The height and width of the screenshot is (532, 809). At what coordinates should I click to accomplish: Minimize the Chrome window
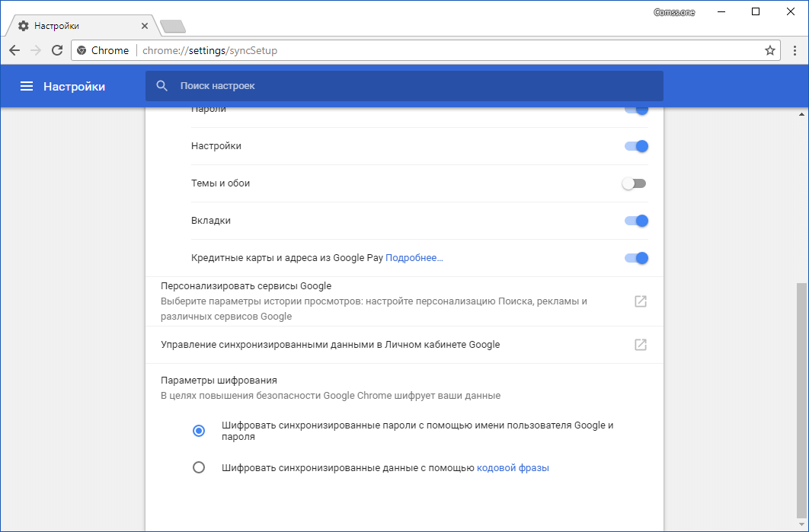coord(721,12)
